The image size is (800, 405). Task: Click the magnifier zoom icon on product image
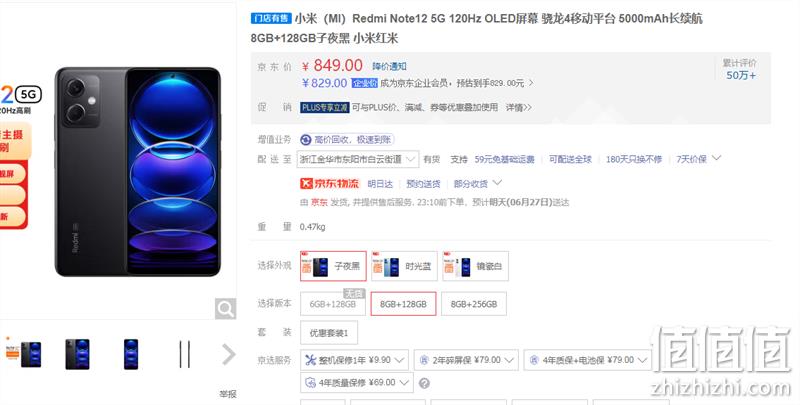pos(225,309)
